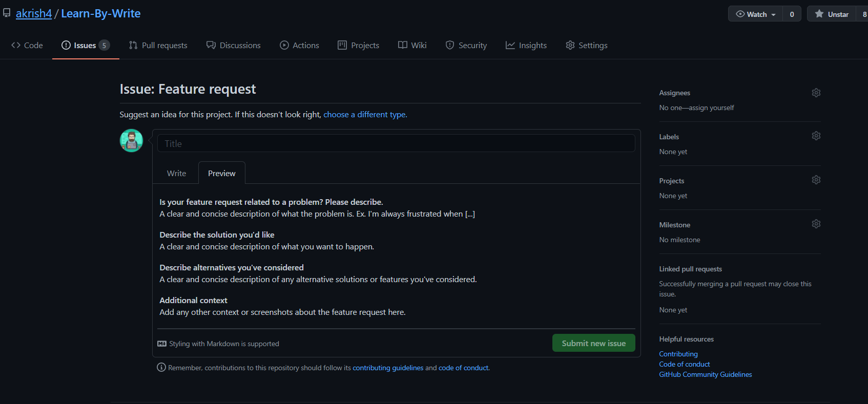Screen dimensions: 868x404
Task: Click the info icon near Remember note
Action: click(161, 367)
